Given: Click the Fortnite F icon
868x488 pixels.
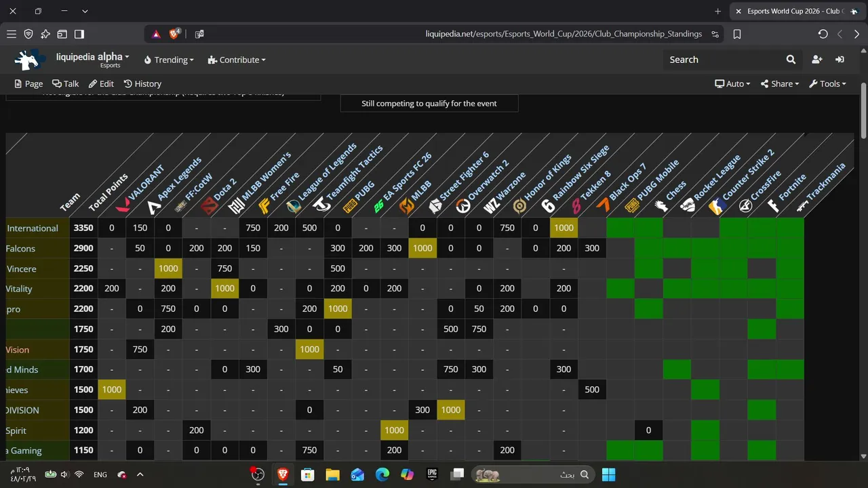Looking at the screenshot, I should 774,206.
